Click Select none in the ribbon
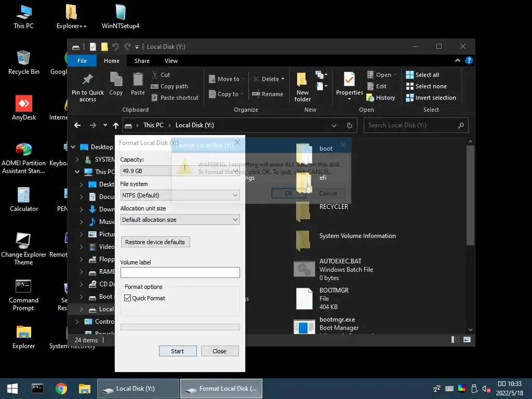Screen dimensions: 532x399 point(426,86)
